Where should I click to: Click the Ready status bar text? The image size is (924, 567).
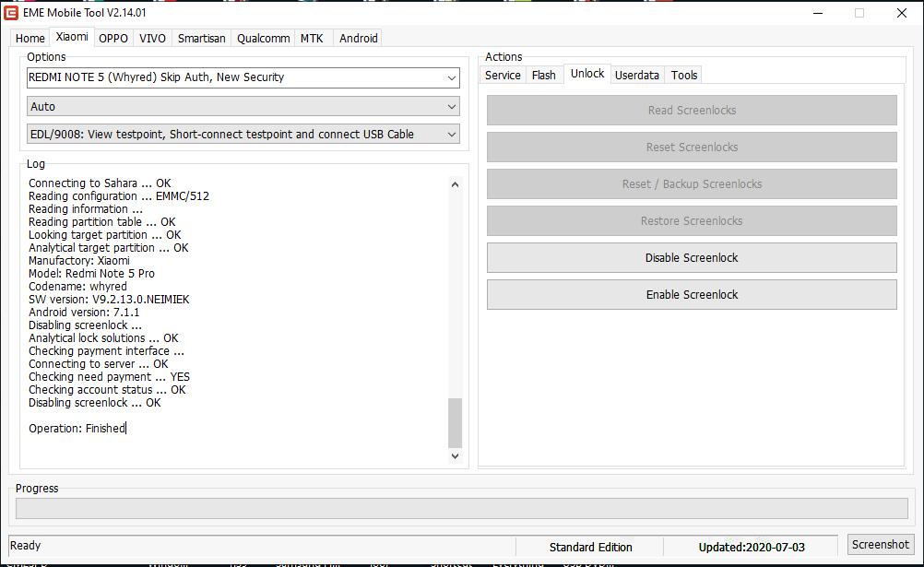(25, 546)
